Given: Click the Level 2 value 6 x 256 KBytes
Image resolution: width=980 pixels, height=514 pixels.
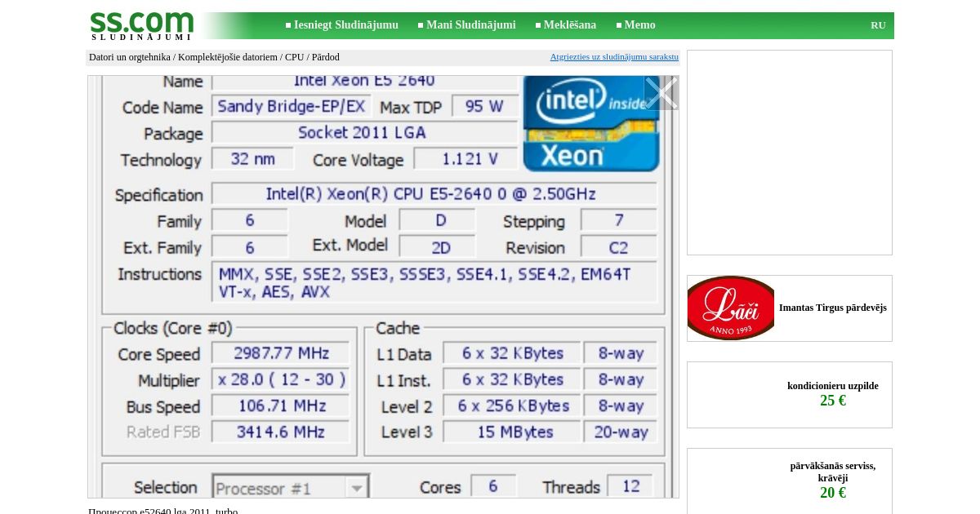Looking at the screenshot, I should pos(512,405).
